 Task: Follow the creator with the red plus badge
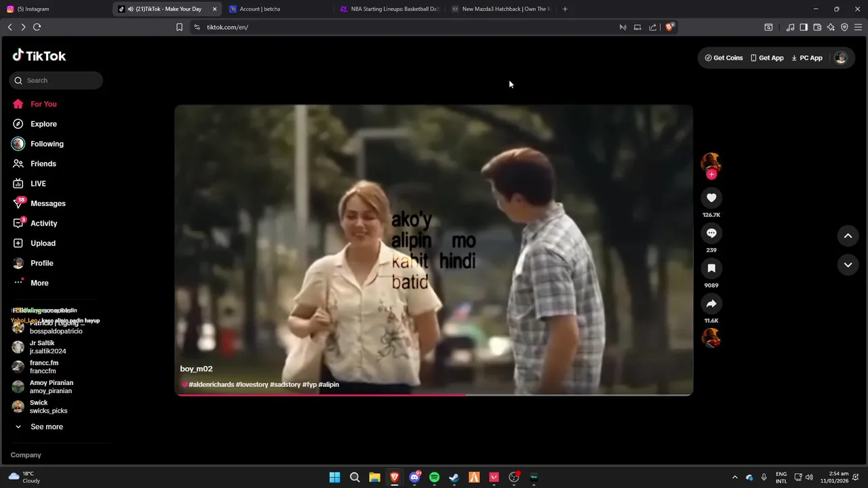[x=711, y=175]
